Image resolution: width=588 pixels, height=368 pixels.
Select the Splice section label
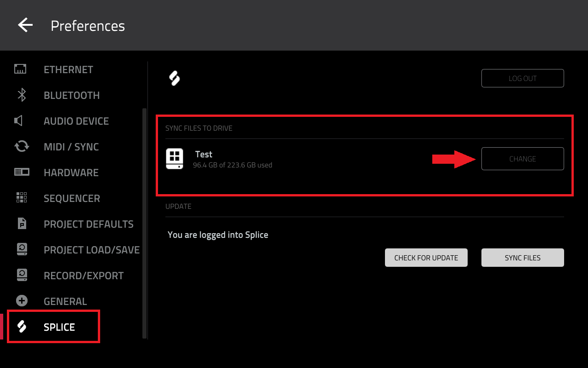(59, 327)
